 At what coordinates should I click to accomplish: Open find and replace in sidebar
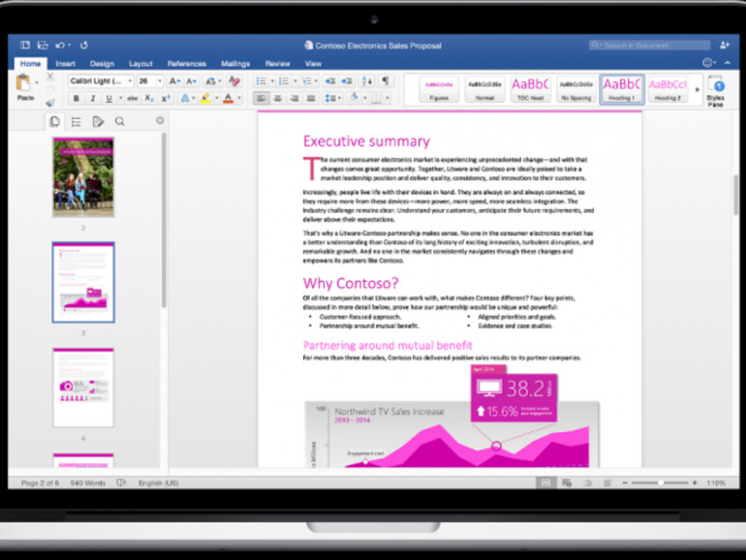[x=119, y=122]
